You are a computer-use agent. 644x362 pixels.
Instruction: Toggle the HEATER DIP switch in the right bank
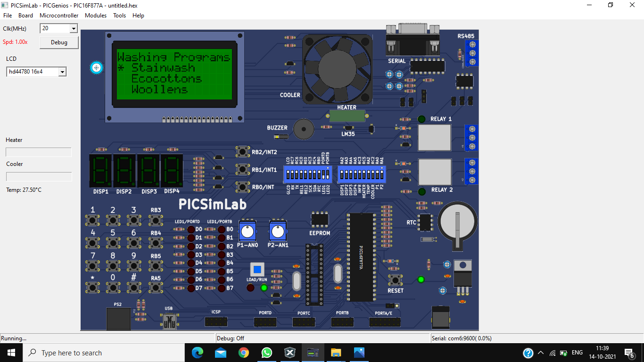(x=364, y=174)
